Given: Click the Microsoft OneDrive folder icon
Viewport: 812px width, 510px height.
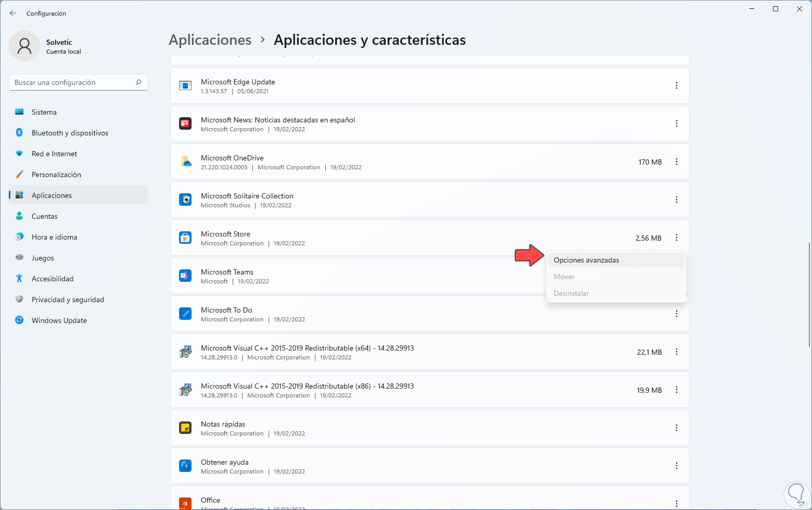Looking at the screenshot, I should click(x=185, y=162).
